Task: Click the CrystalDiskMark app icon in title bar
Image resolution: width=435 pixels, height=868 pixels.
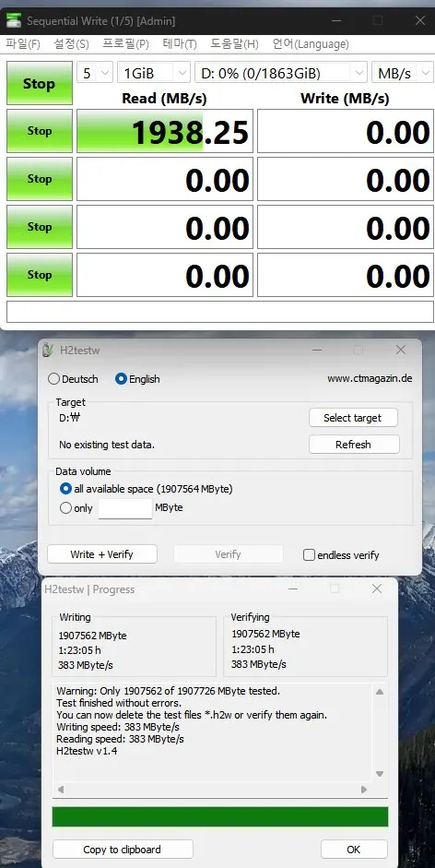Action: pyautogui.click(x=13, y=21)
